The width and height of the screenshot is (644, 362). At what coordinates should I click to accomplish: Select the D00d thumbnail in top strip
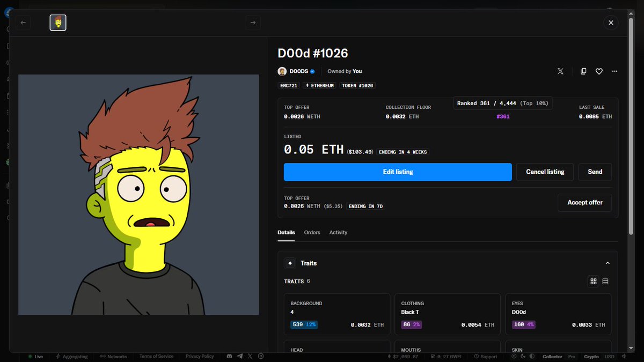pos(58,23)
